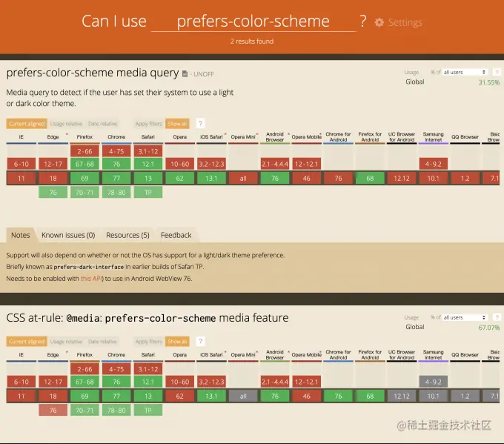Select Firefox for Android 68 cell in CSS at-rule table
The height and width of the screenshot is (444, 504).
click(370, 396)
